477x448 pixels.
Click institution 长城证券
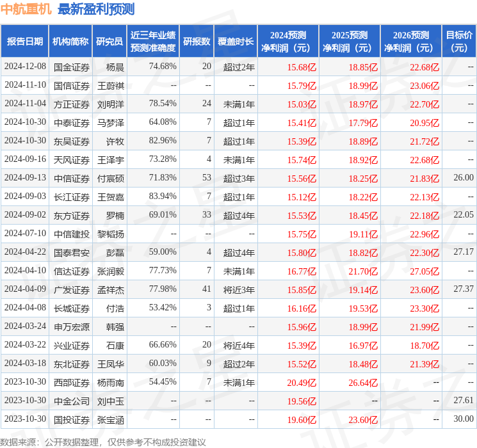pos(72,308)
